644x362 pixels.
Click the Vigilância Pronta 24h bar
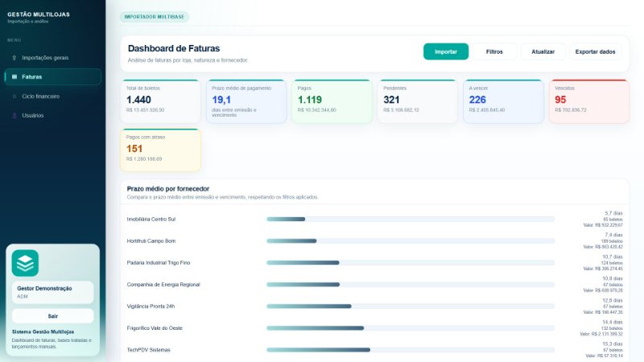tap(411, 306)
